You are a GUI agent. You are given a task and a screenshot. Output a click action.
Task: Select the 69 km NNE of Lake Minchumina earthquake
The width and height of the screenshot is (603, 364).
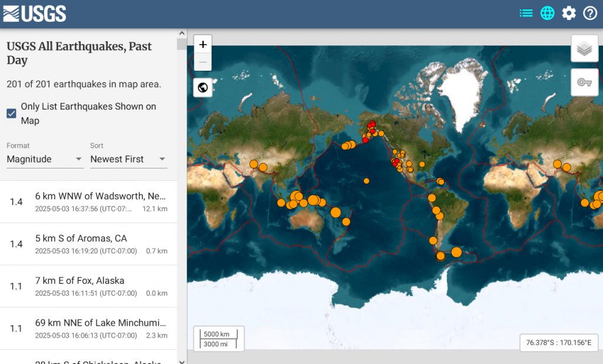88,329
